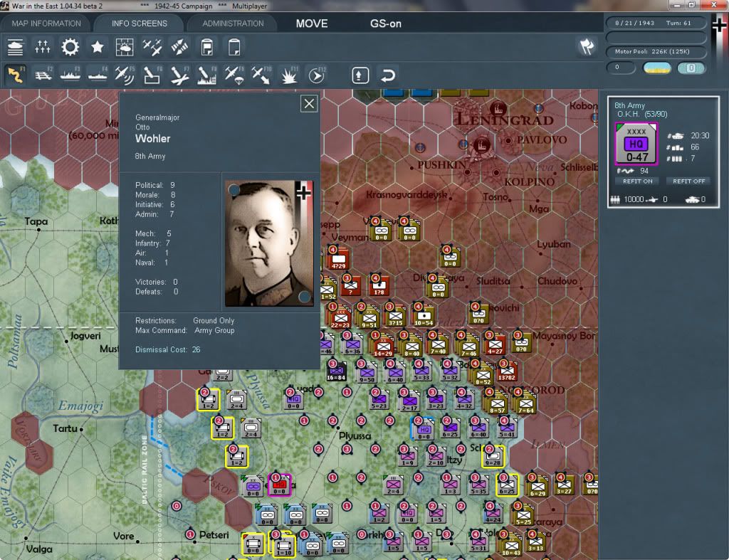The image size is (729, 560).
Task: Open the victory star icon
Action: (x=97, y=47)
